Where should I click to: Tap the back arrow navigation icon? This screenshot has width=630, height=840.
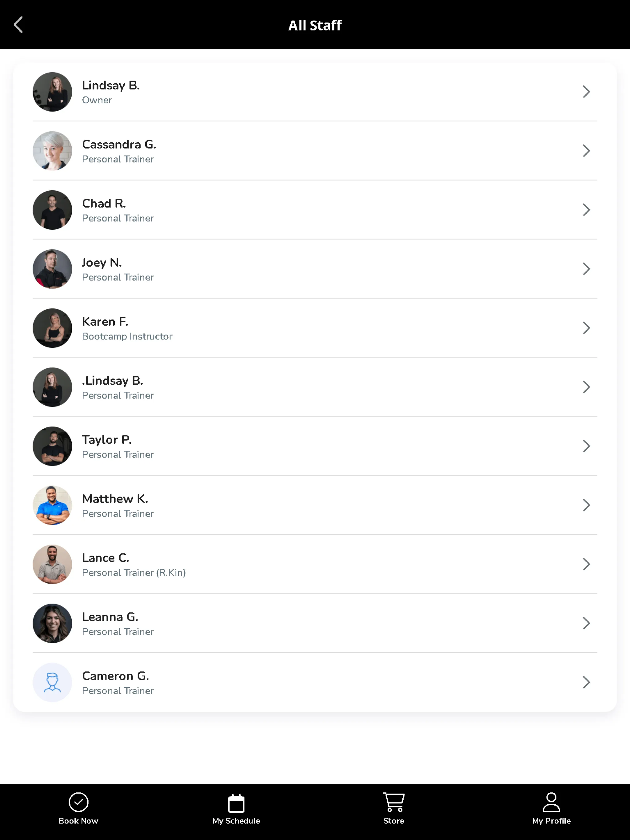[18, 25]
